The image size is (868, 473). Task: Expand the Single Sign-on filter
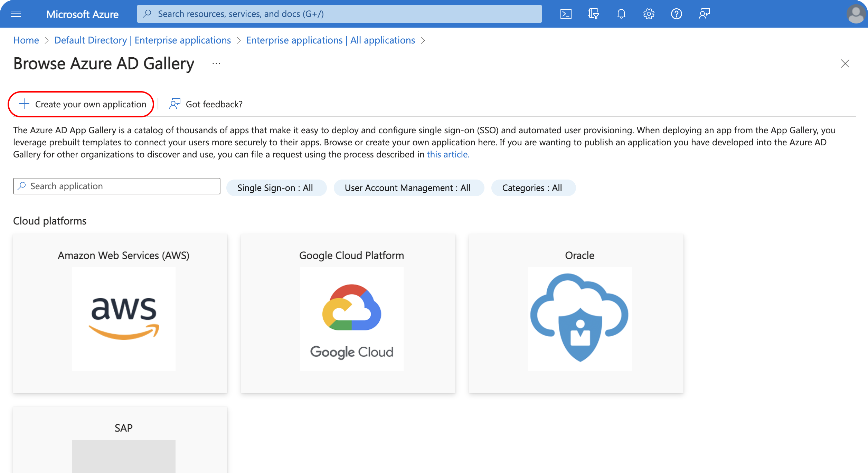tap(275, 188)
